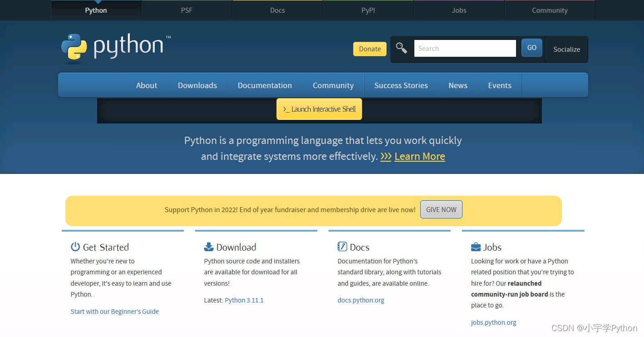Click the Donate button

(370, 49)
